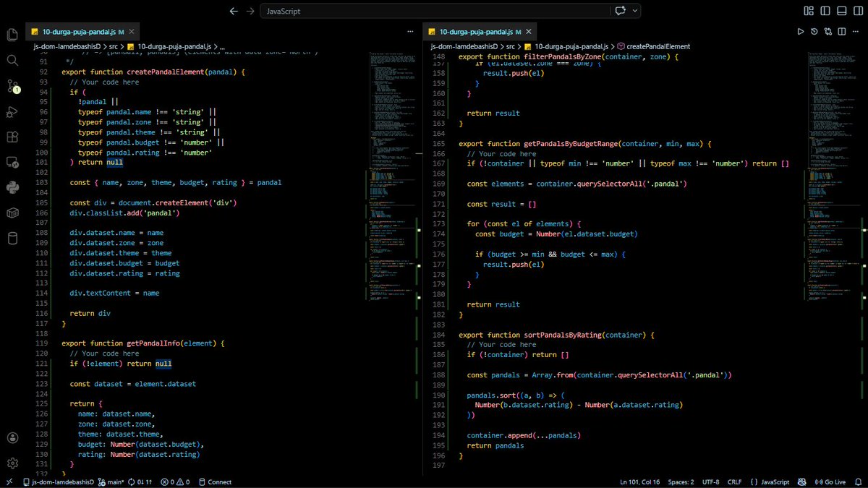Open Source Control view with pending badge

pyautogui.click(x=12, y=86)
